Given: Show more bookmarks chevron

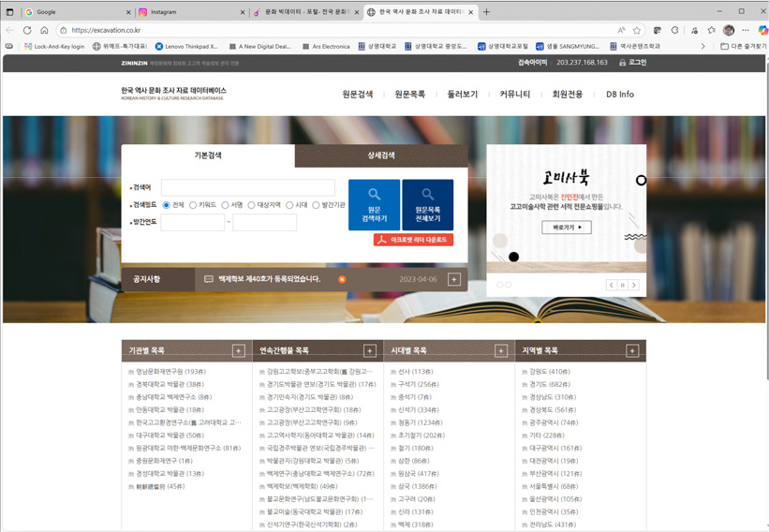Looking at the screenshot, I should pos(702,47).
